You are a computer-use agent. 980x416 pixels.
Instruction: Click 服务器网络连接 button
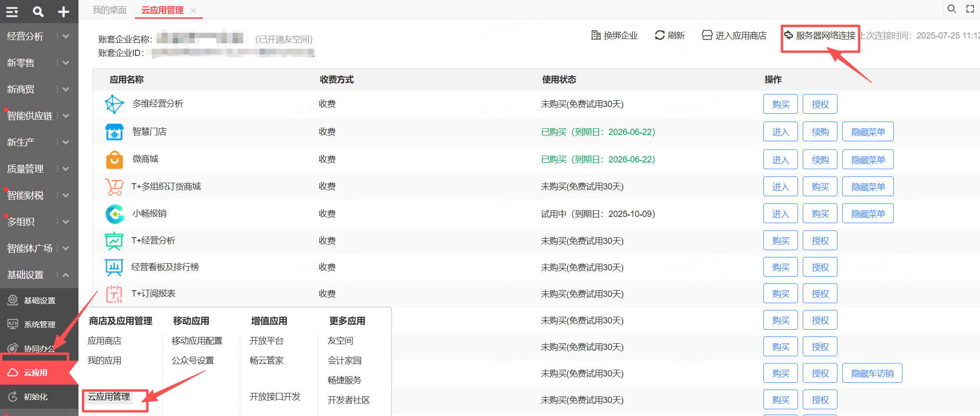coord(820,35)
